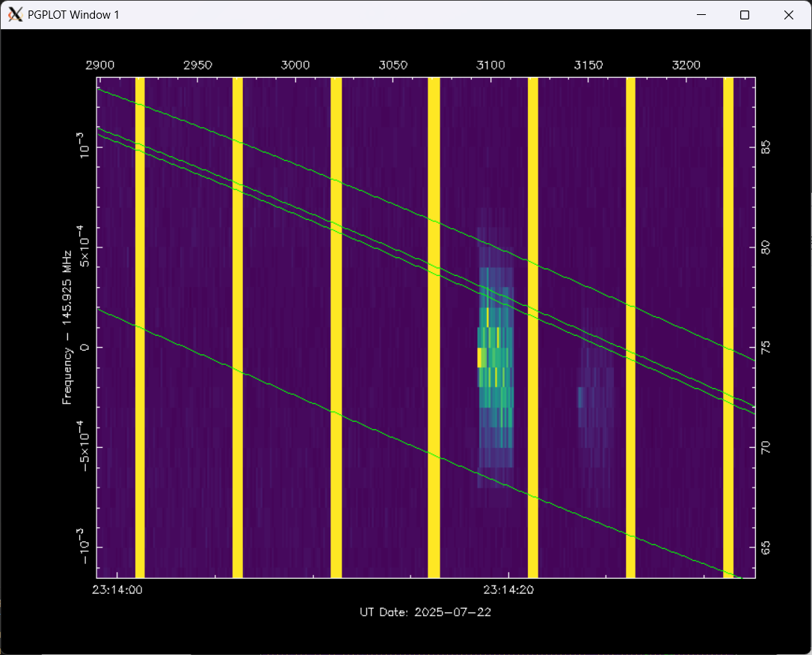Click the X11 icon in the title bar
This screenshot has width=812, height=655.
point(16,14)
